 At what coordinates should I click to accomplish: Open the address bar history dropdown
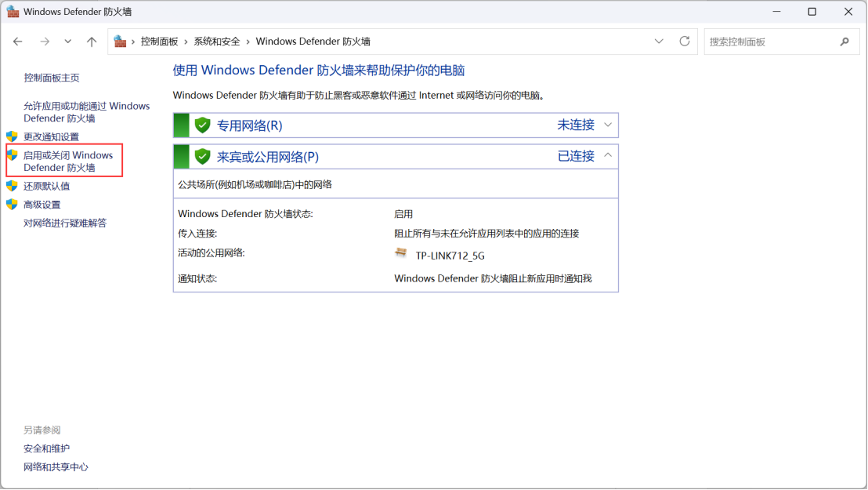click(659, 42)
